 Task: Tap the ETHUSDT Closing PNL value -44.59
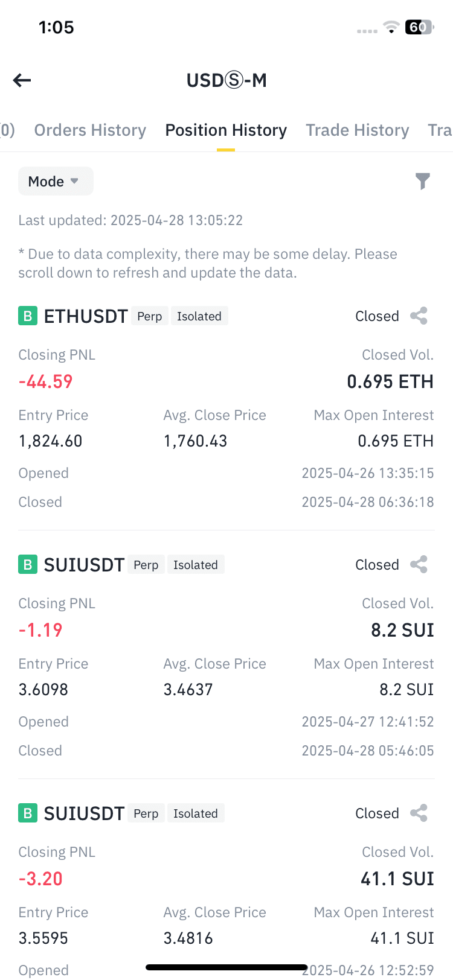click(x=45, y=381)
